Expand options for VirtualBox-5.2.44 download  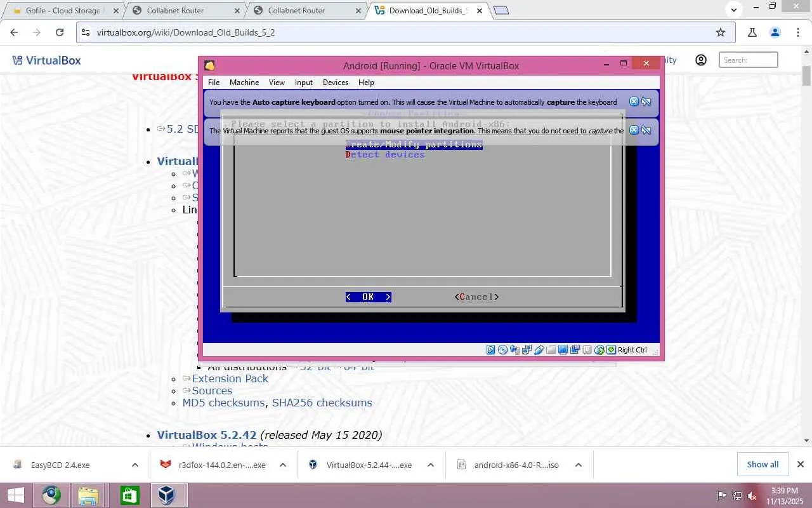431,465
